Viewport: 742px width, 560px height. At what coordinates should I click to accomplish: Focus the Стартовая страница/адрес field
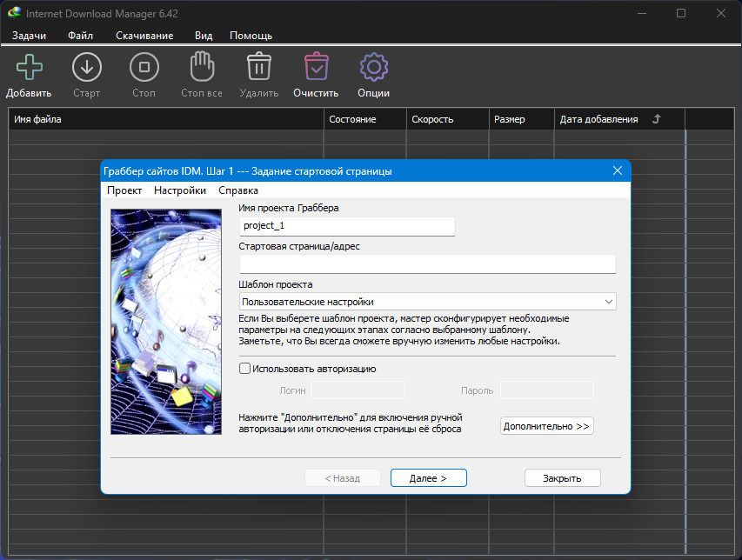pos(427,264)
